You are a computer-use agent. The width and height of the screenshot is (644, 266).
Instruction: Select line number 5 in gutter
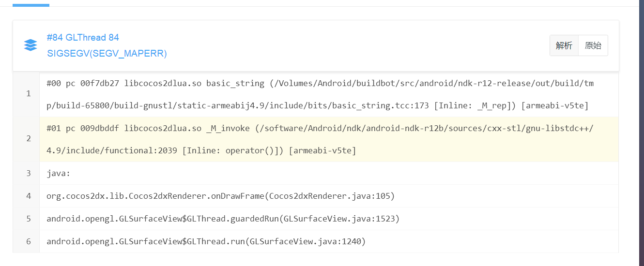click(29, 219)
